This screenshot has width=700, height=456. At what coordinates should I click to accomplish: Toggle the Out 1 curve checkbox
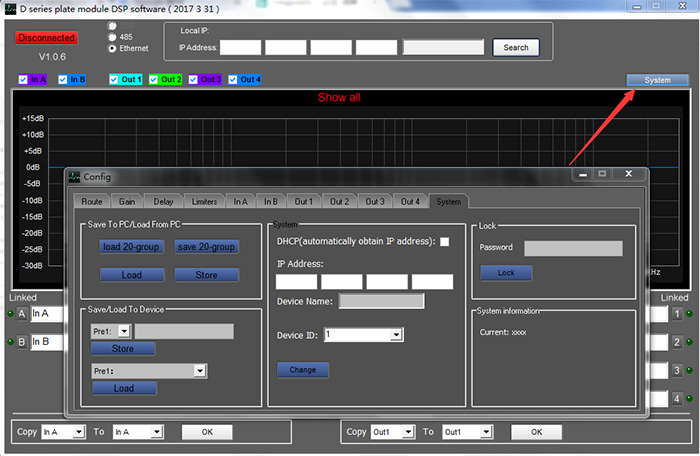click(114, 79)
